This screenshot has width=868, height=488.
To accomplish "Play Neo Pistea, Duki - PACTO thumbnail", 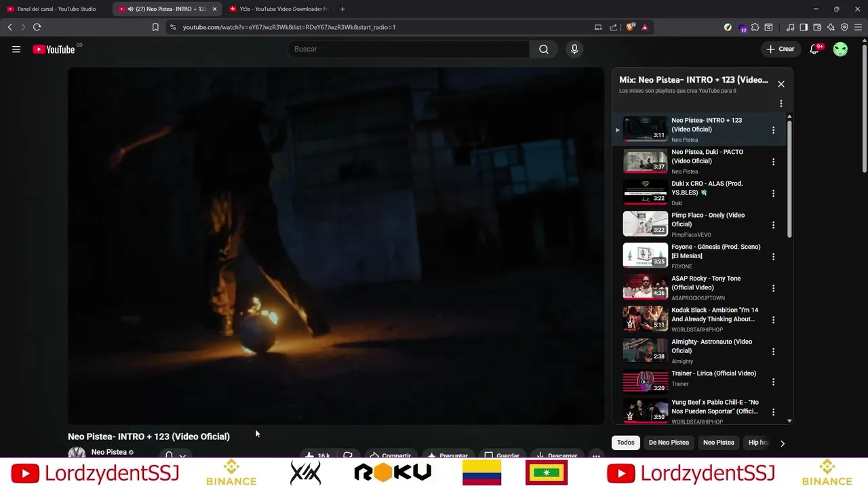I will click(646, 161).
